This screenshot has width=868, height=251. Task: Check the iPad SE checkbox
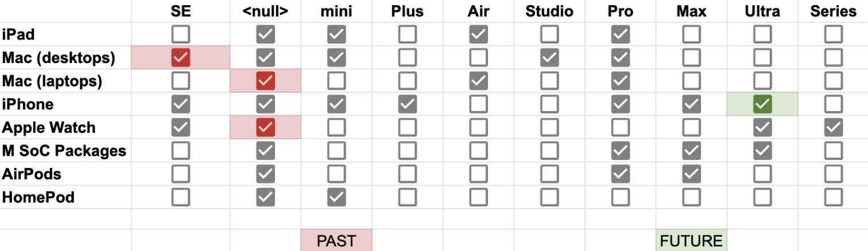click(x=181, y=35)
